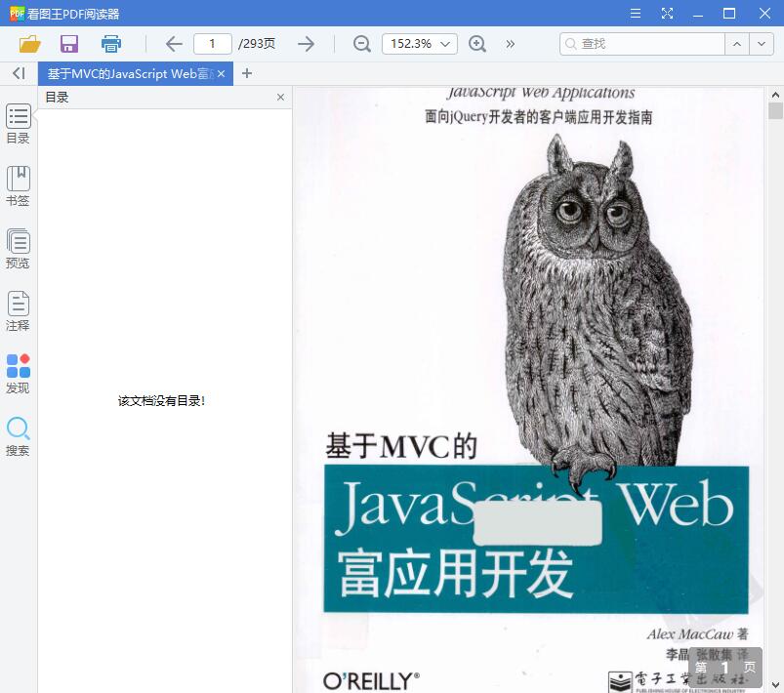Click the 面向jQuery开发者的客户端应用开发指南 subtitle
Viewport: 784px width, 693px height.
tap(539, 117)
